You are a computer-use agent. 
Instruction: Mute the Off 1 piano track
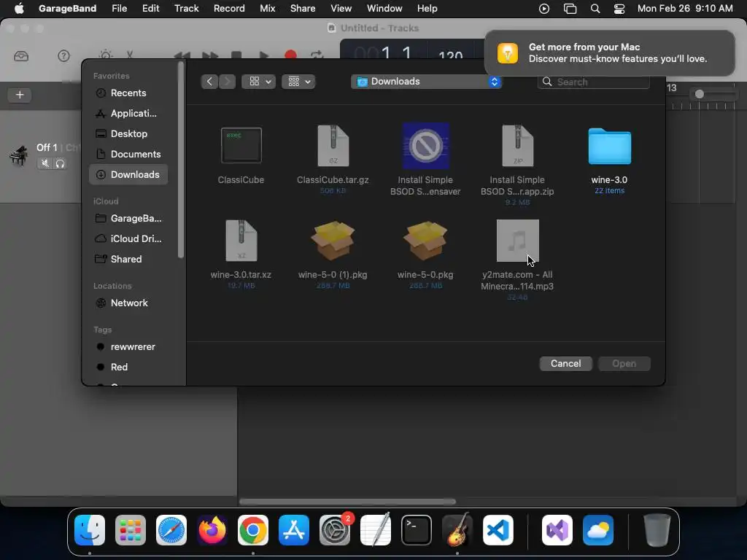[44, 163]
